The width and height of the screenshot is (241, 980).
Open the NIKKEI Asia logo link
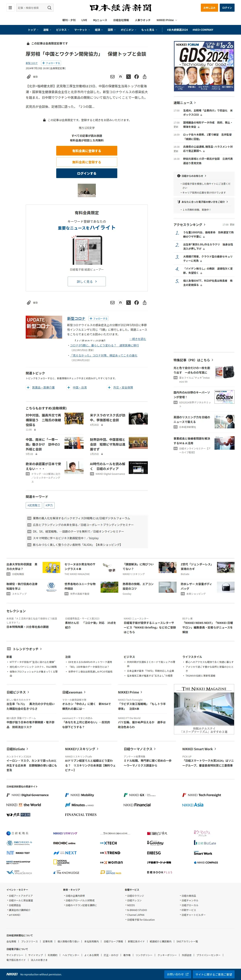pos(193,805)
